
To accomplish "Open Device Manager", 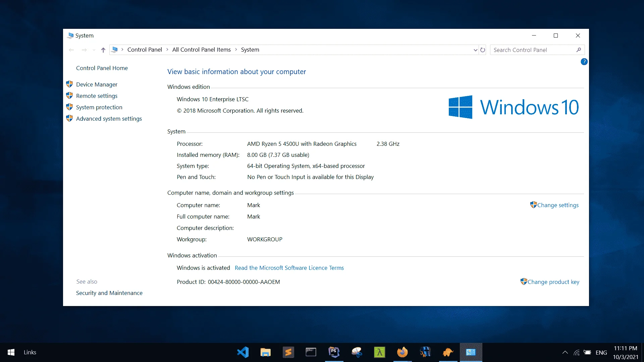I will pyautogui.click(x=97, y=84).
